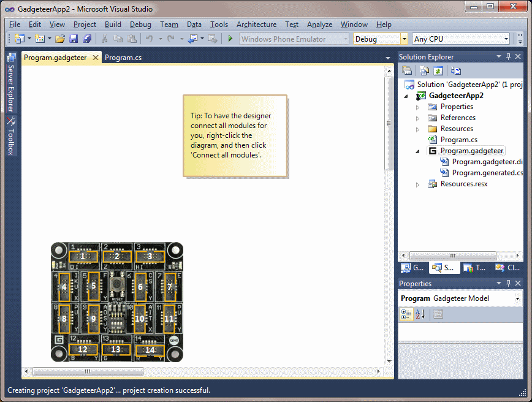Expand the Resources.resx node
This screenshot has width=532, height=402.
coord(417,184)
